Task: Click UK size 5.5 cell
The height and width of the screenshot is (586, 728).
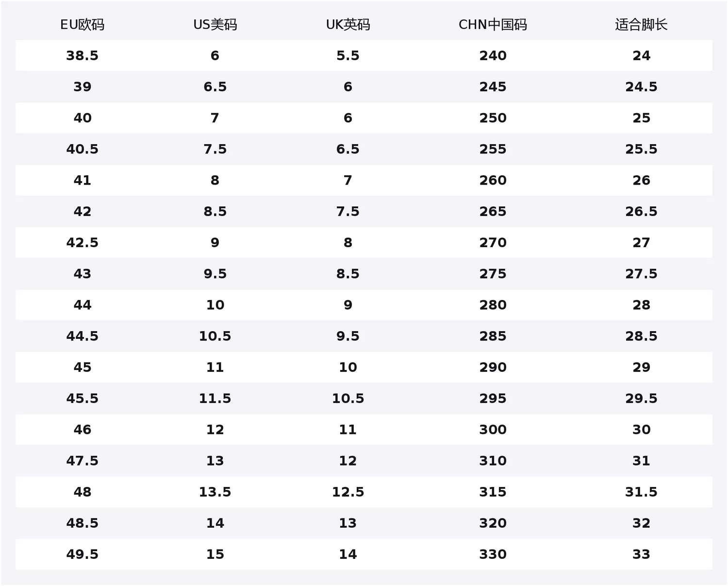Action: [348, 56]
